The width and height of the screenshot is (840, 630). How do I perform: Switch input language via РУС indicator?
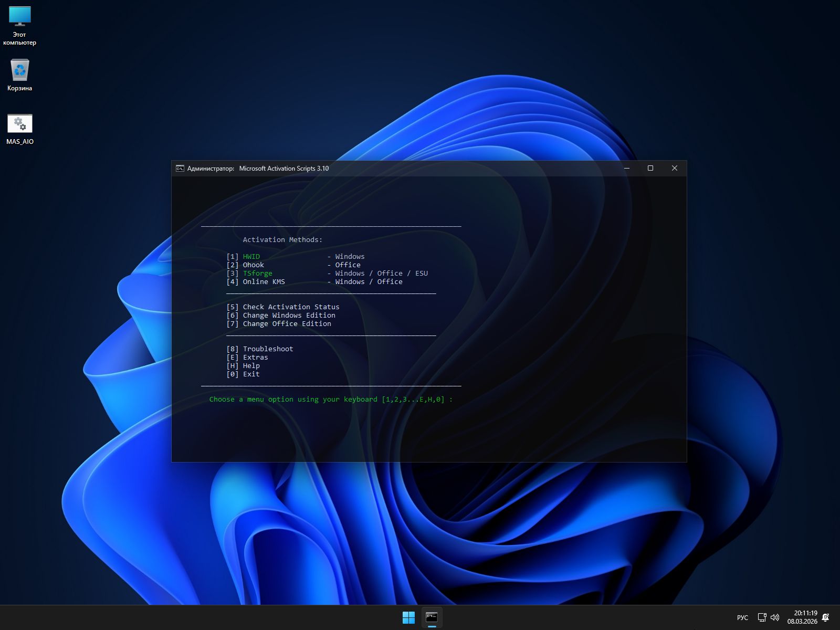[742, 617]
